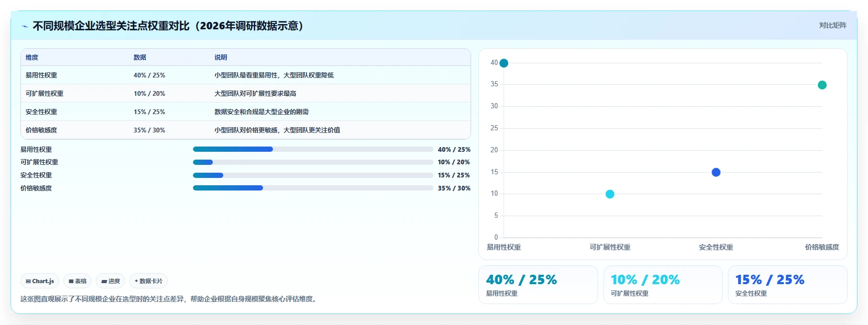This screenshot has height=325, width=868.
Task: Click the 易用性权重 progress bar
Action: (x=313, y=149)
